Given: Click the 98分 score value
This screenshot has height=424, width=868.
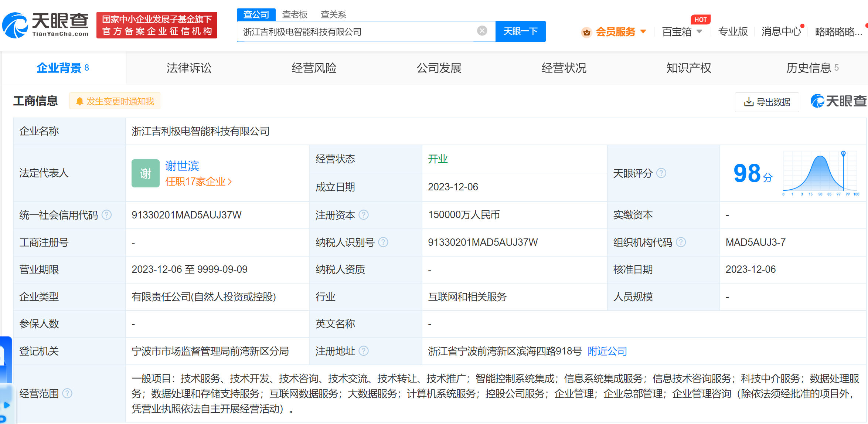Looking at the screenshot, I should coord(753,173).
